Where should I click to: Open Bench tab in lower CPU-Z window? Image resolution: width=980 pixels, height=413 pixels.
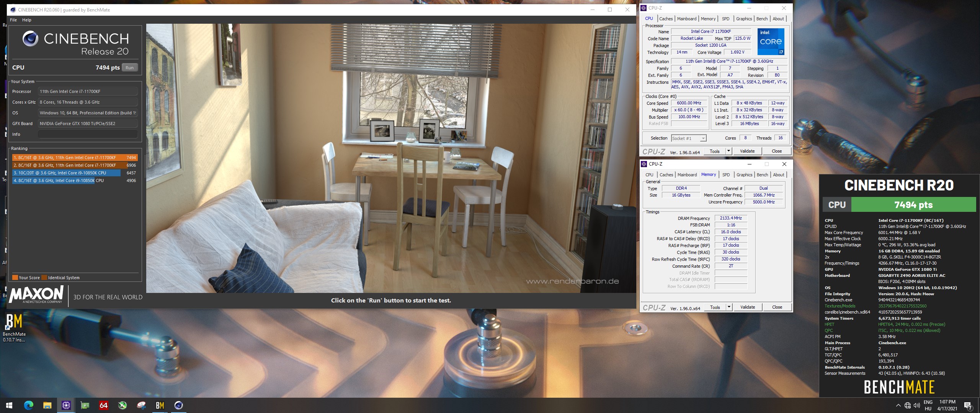[762, 175]
